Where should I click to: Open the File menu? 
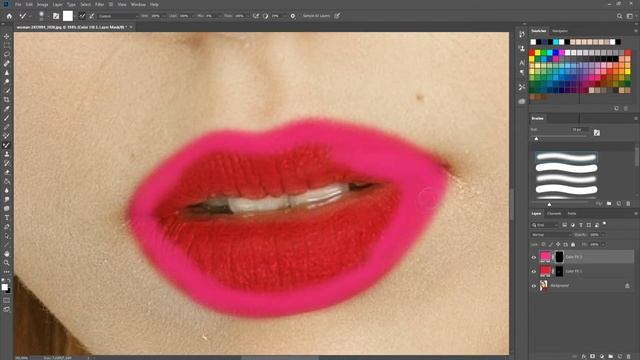[18, 4]
